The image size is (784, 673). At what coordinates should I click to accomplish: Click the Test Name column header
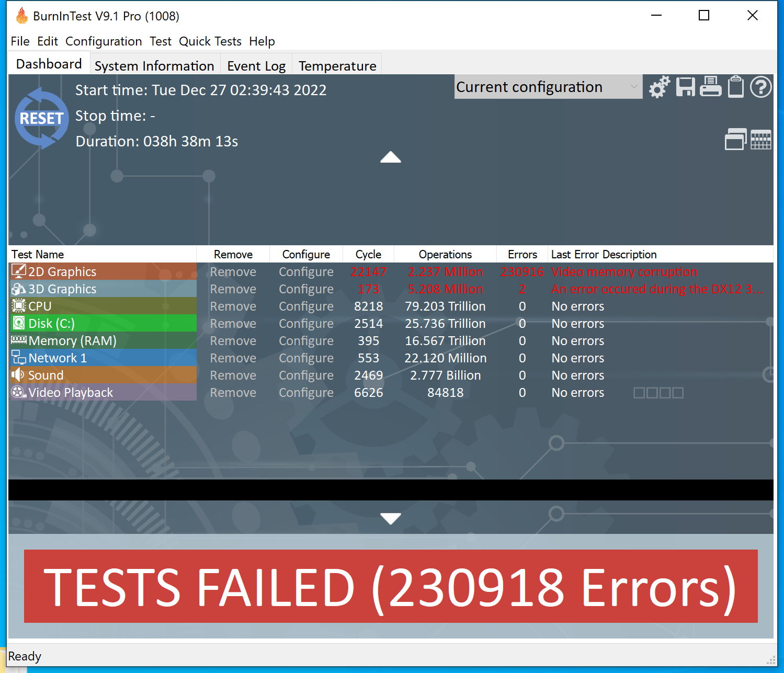click(103, 254)
